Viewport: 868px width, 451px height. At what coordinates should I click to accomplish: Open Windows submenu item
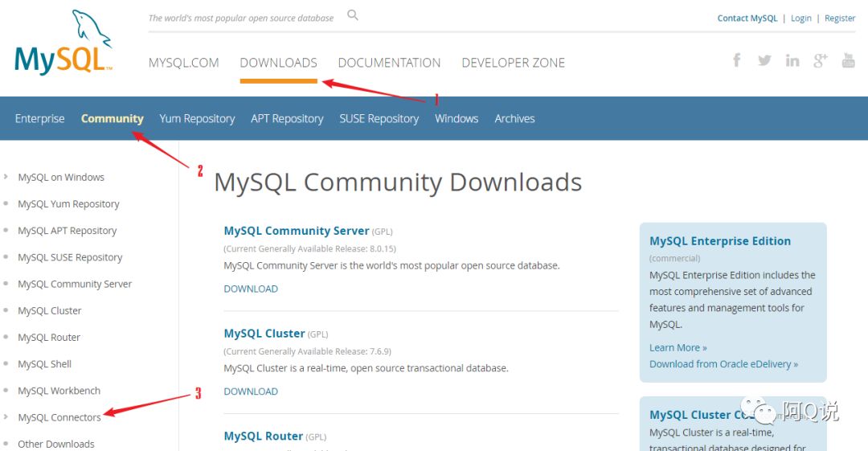pos(457,118)
